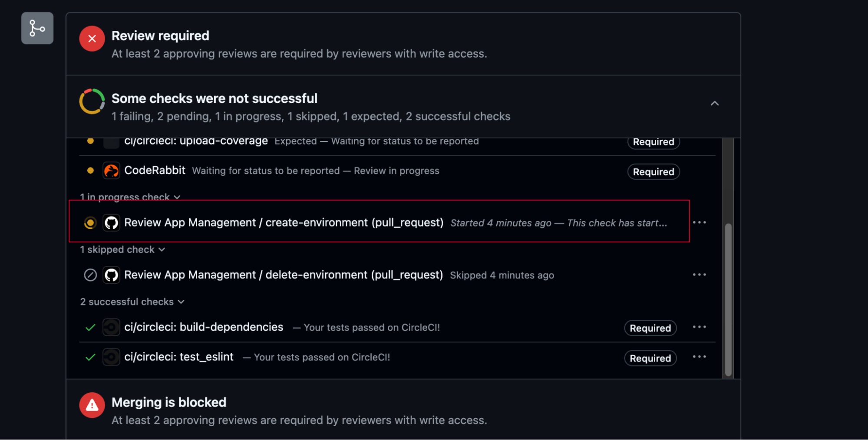Collapse the '1 skipped check' group
The width and height of the screenshot is (868, 440).
coord(122,250)
